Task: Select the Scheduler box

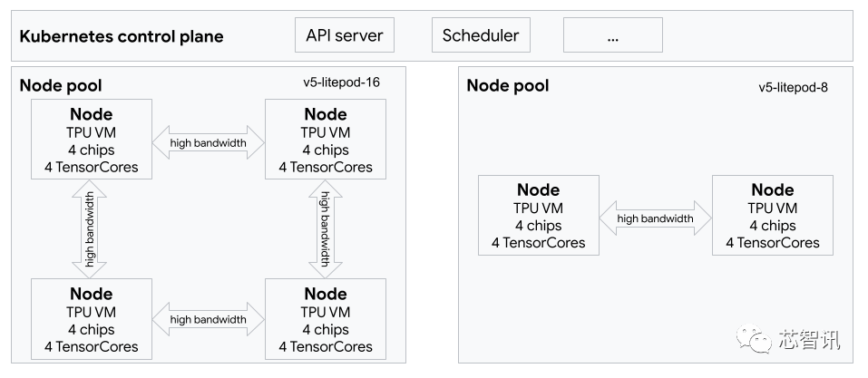Action: [x=481, y=34]
